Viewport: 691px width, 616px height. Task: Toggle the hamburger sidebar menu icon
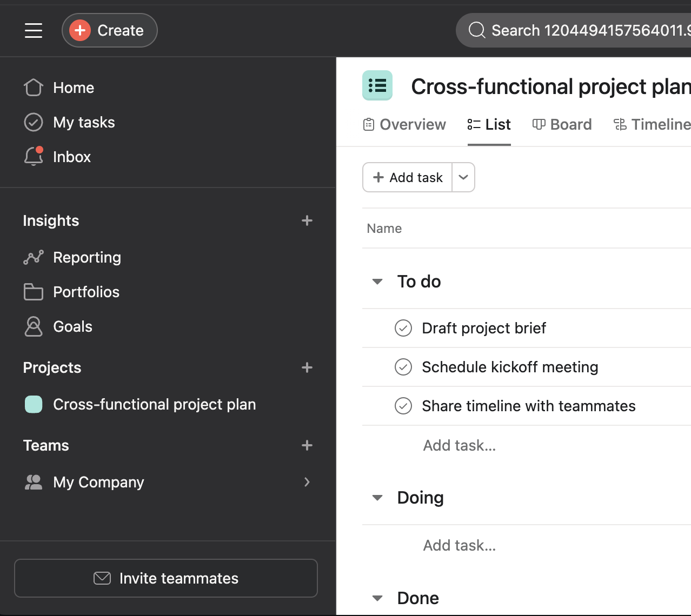(x=34, y=30)
